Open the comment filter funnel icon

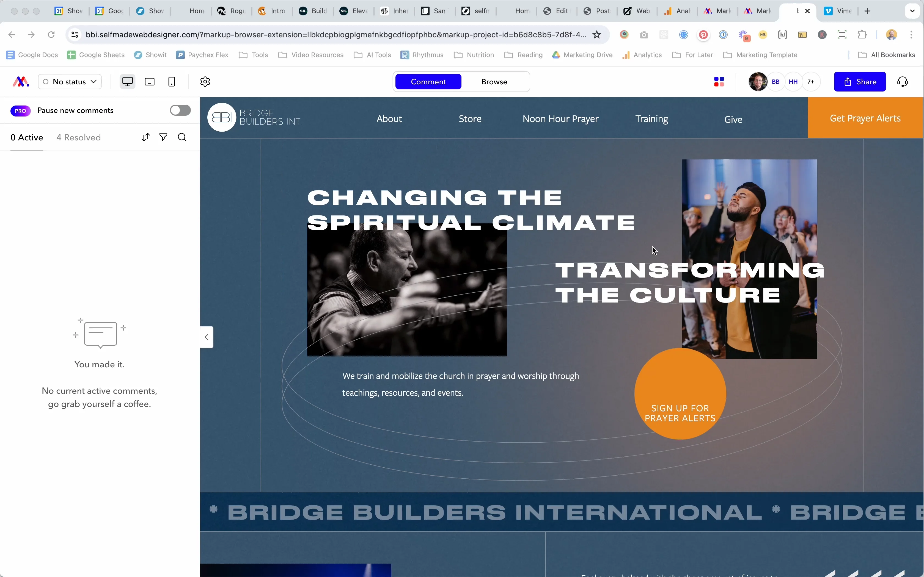pyautogui.click(x=163, y=137)
